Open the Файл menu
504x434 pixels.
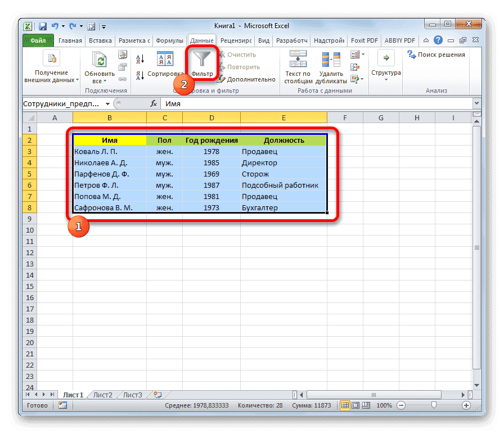click(38, 40)
